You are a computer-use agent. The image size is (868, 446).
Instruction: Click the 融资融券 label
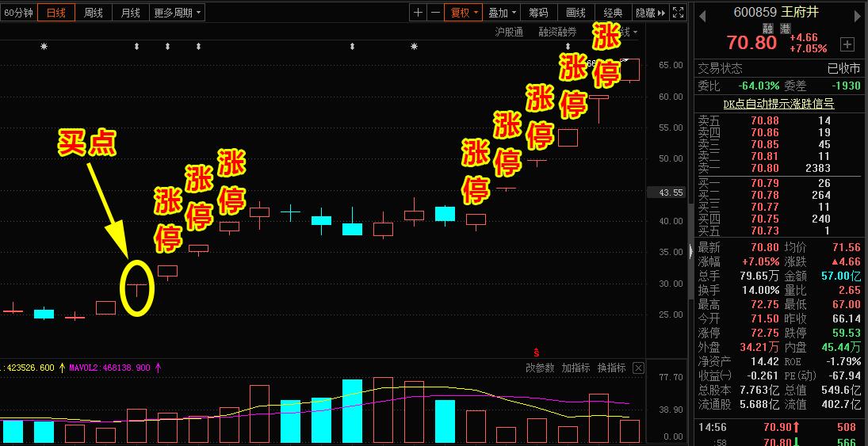[x=557, y=32]
